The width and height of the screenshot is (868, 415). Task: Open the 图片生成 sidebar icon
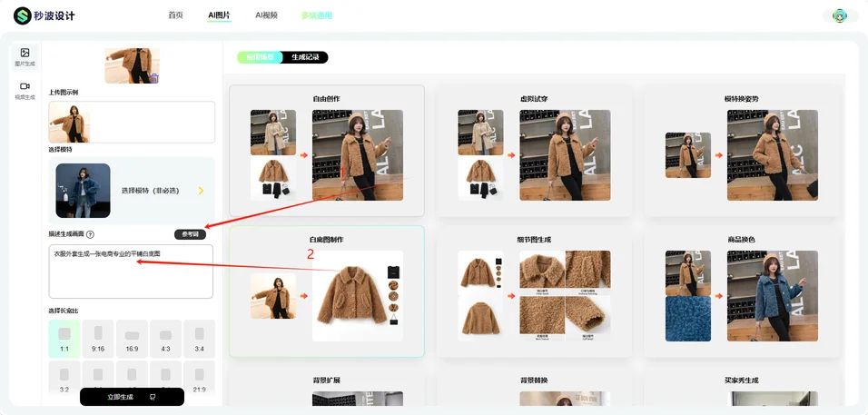(x=25, y=57)
